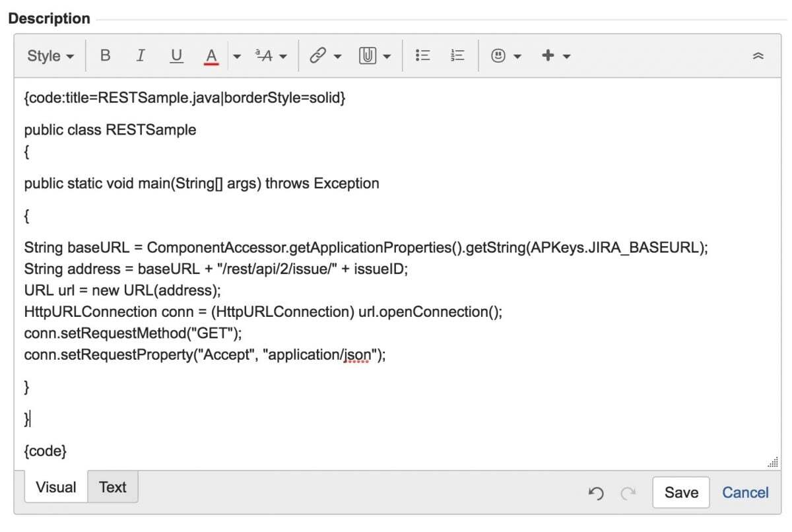Toggle bold formatting
The width and height of the screenshot is (792, 532).
(105, 55)
